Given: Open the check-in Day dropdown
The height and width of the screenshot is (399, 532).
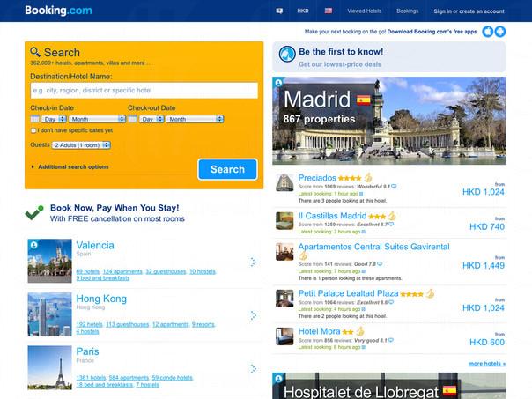Looking at the screenshot, I should 54,119.
